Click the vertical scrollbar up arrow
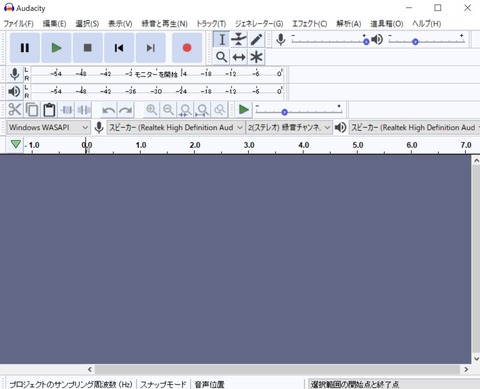This screenshot has height=389, width=480. point(476,161)
